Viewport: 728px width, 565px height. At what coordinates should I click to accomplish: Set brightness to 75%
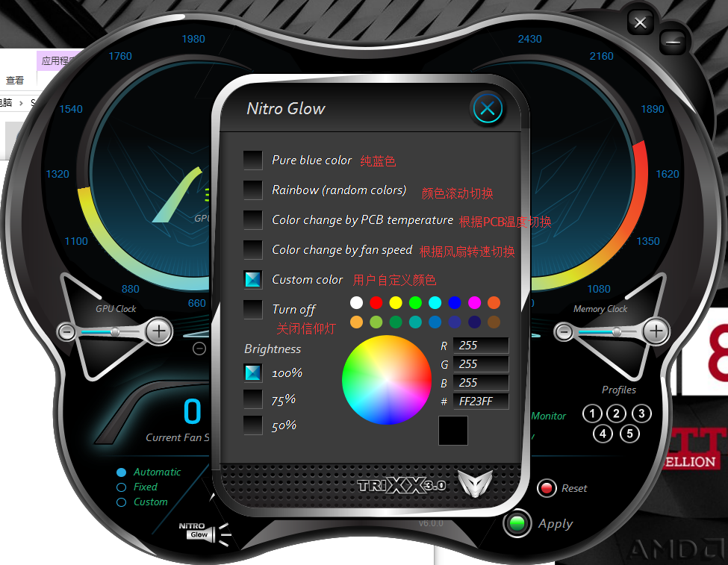tap(253, 399)
